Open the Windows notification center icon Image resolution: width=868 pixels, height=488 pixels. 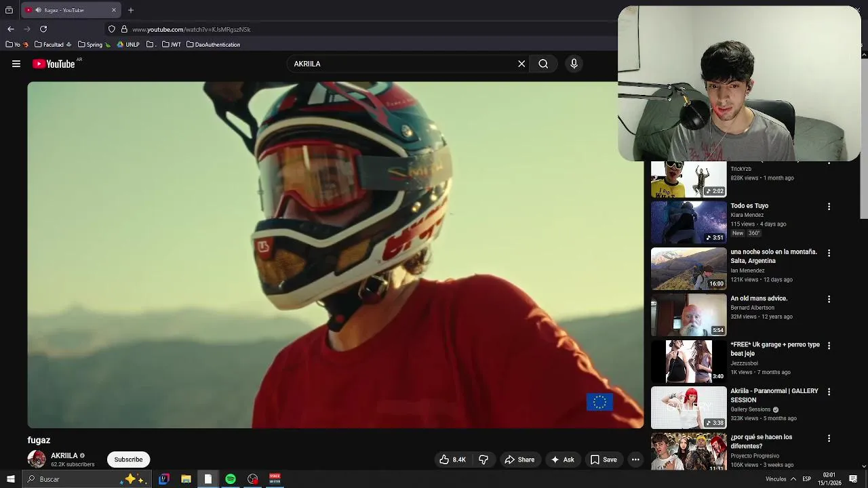point(853,479)
